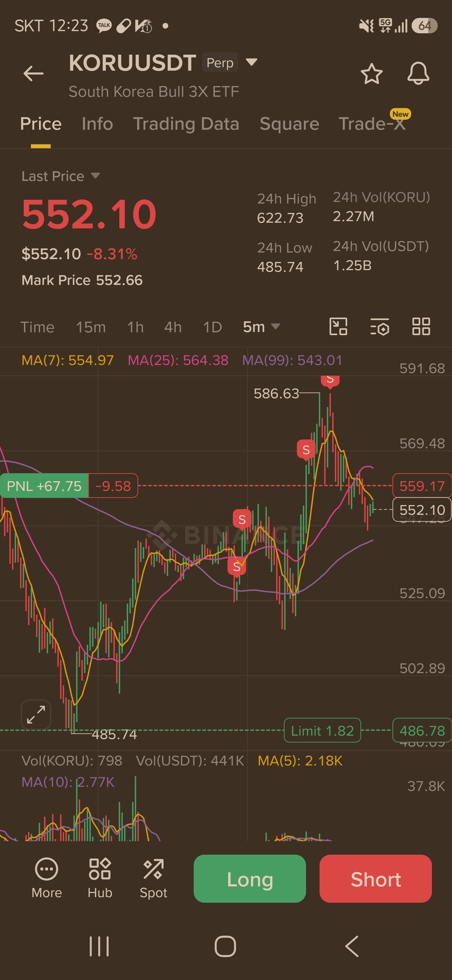Tap Android back navigation button
Screen dimensions: 452x980
(352, 946)
